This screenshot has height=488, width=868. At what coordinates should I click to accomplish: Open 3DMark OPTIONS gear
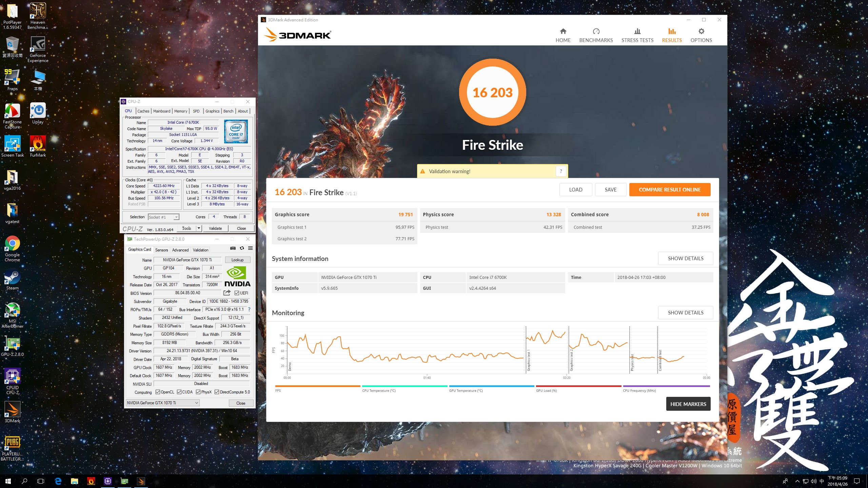pos(701,35)
